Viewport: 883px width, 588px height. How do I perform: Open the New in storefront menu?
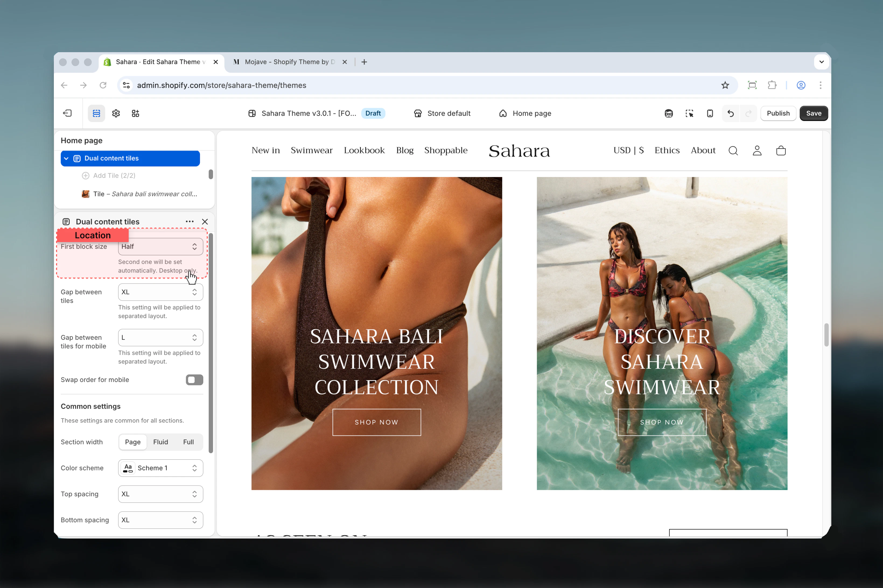click(x=266, y=150)
